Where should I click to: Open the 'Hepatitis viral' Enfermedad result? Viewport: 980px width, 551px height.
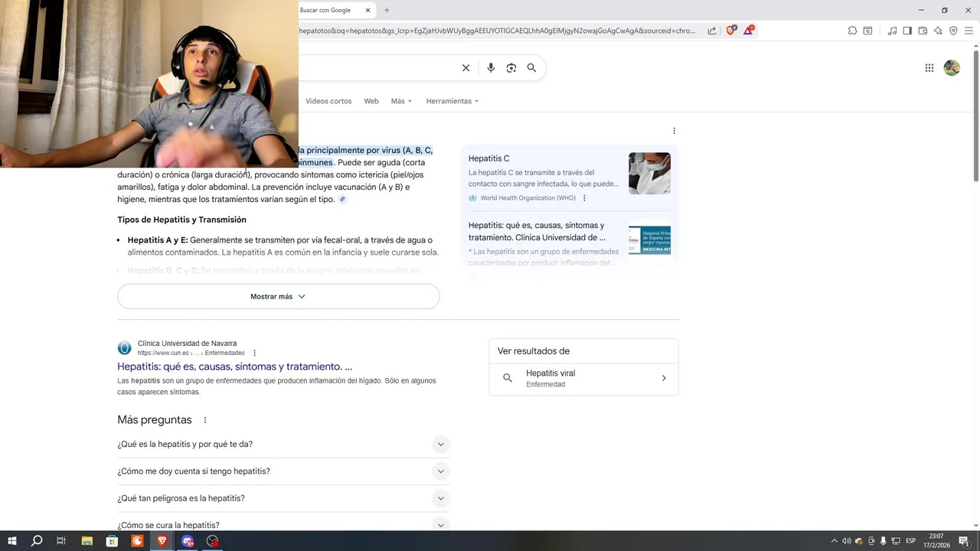[584, 378]
